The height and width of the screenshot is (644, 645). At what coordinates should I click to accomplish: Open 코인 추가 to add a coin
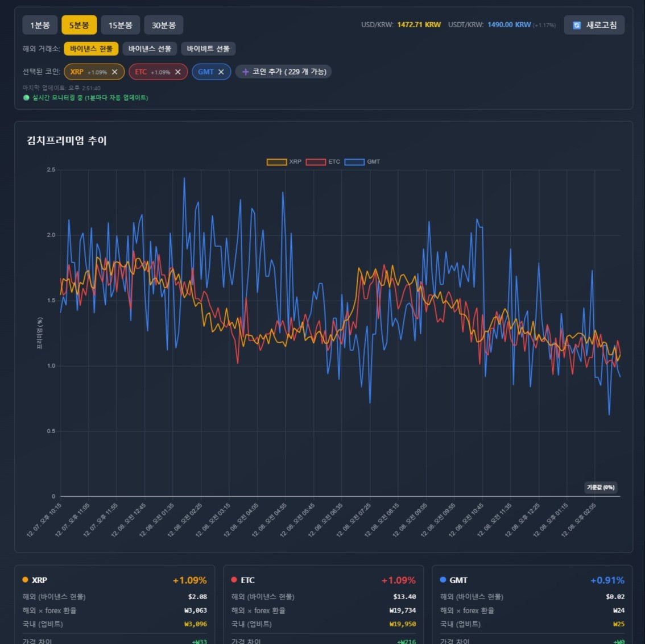[x=284, y=72]
